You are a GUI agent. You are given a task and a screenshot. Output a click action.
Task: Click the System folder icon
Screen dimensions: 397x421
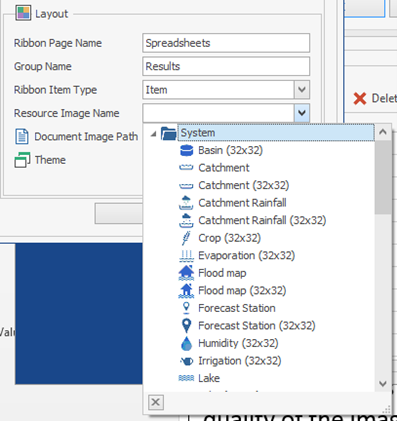(x=169, y=133)
